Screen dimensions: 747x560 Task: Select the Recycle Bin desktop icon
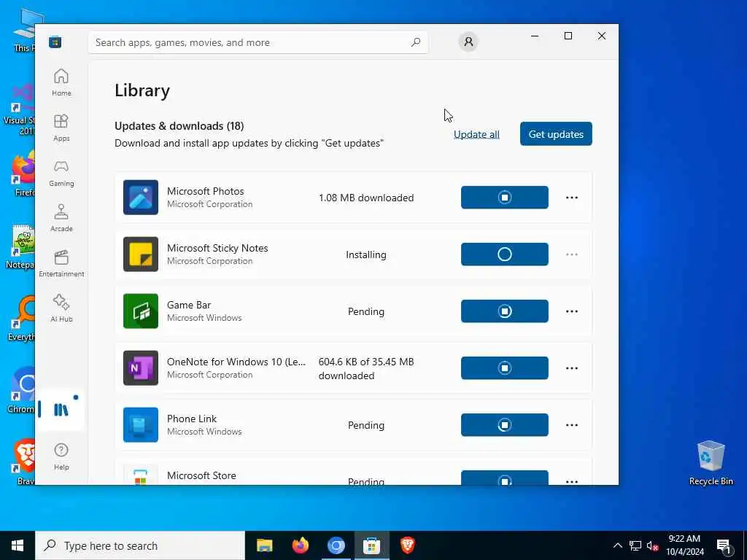(711, 463)
